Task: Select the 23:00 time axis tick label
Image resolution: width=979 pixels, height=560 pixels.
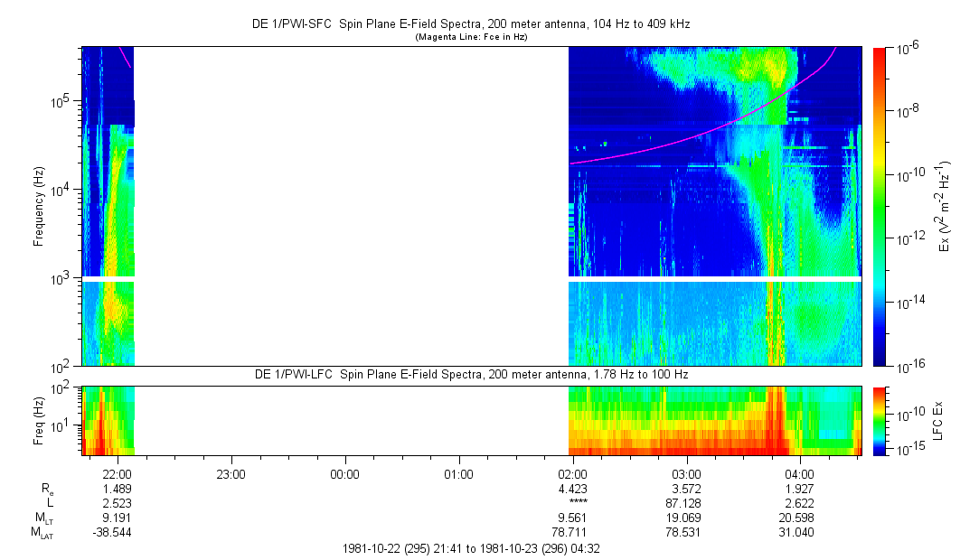Action: 231,474
